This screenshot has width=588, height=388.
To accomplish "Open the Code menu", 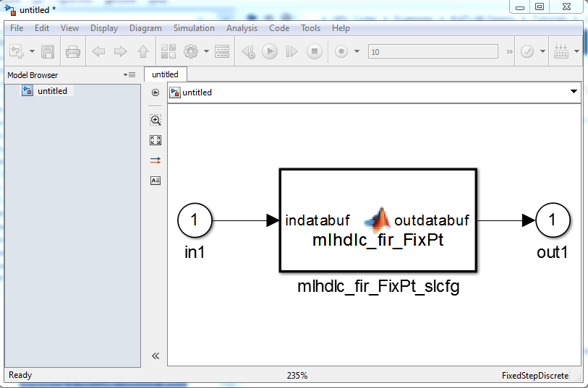I will tap(279, 28).
